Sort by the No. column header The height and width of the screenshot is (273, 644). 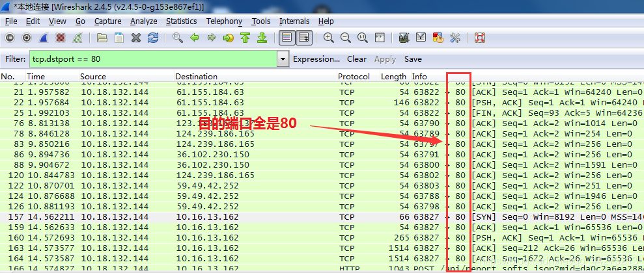click(13, 76)
